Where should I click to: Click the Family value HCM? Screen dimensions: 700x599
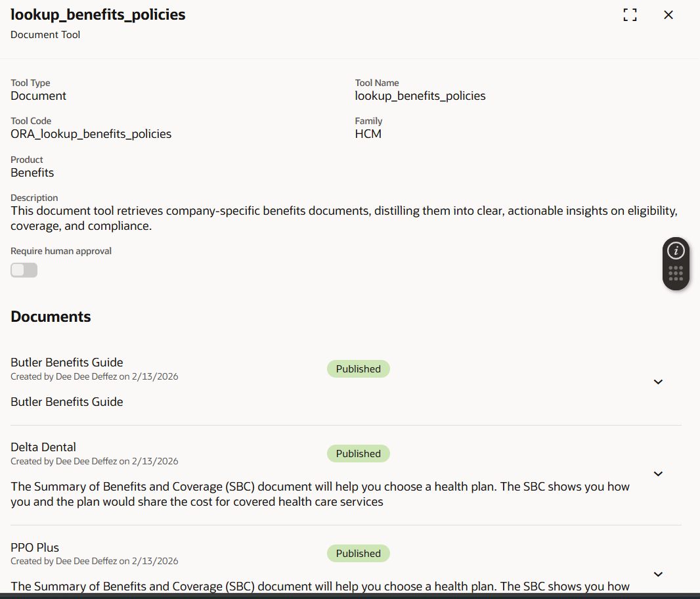tap(368, 134)
